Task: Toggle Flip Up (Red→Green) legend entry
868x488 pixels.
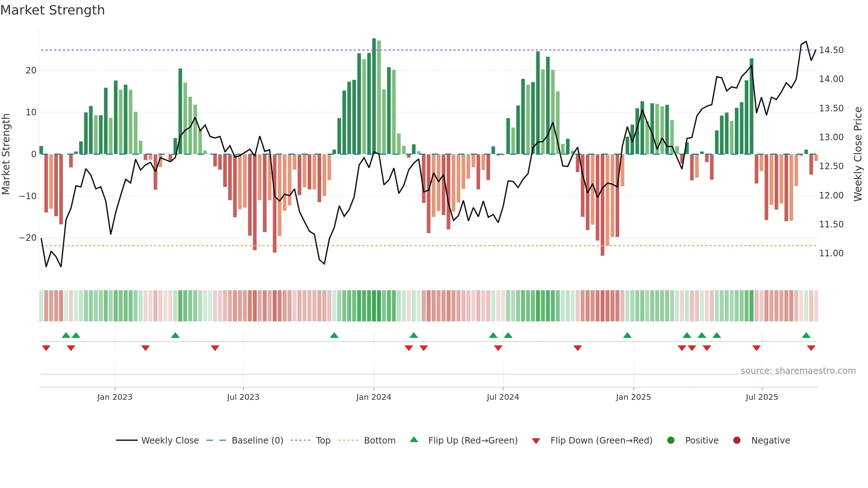Action: click(464, 440)
